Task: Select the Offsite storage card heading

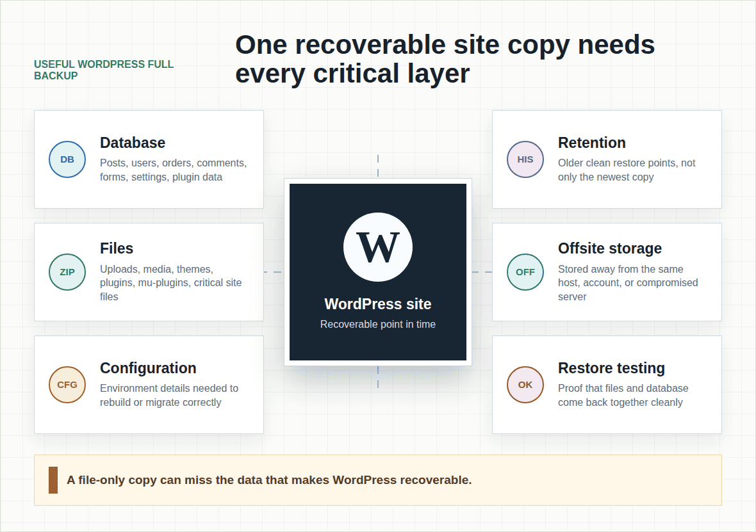Action: point(610,248)
